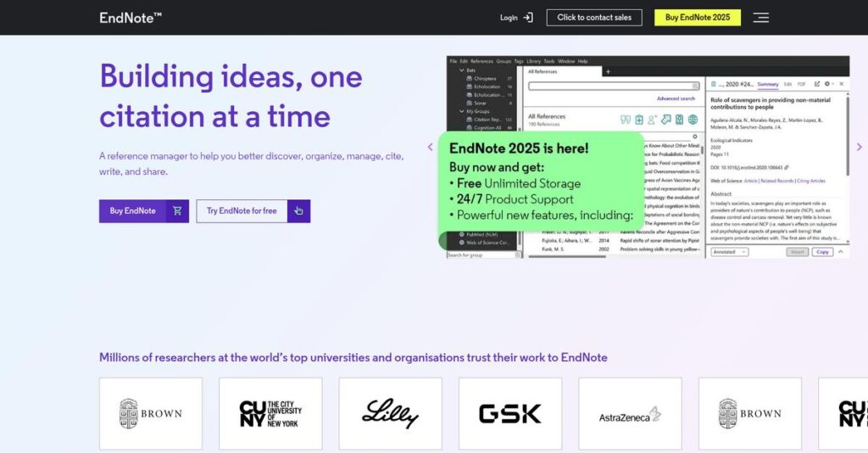Click the EndNote logo in header
This screenshot has height=453, width=868.
point(131,18)
